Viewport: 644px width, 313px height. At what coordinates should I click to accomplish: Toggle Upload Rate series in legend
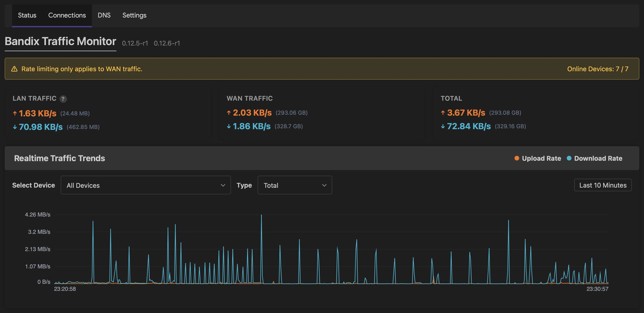coord(541,158)
